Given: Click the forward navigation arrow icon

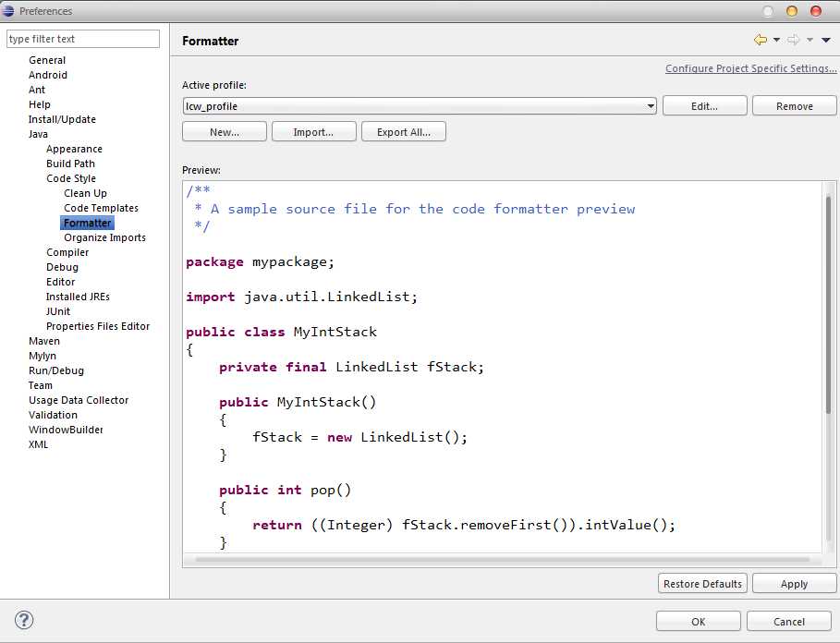Looking at the screenshot, I should (x=794, y=40).
